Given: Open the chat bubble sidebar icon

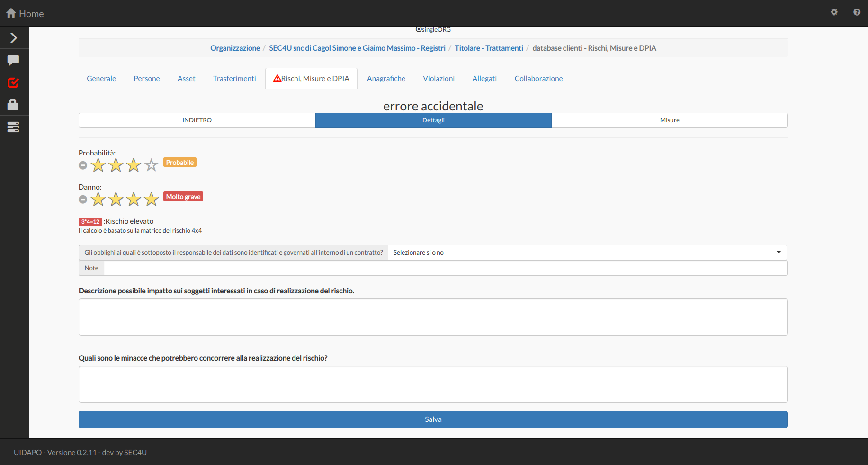Looking at the screenshot, I should coord(13,60).
